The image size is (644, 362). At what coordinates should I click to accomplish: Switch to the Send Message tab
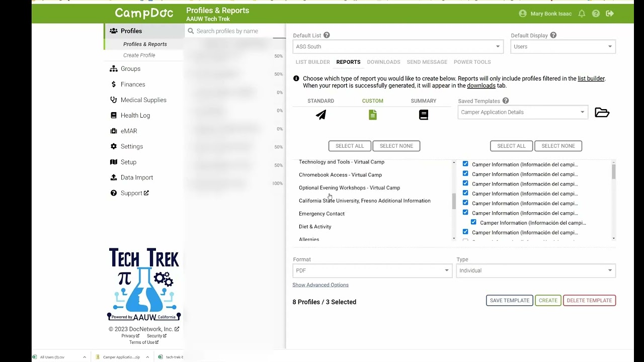(427, 62)
